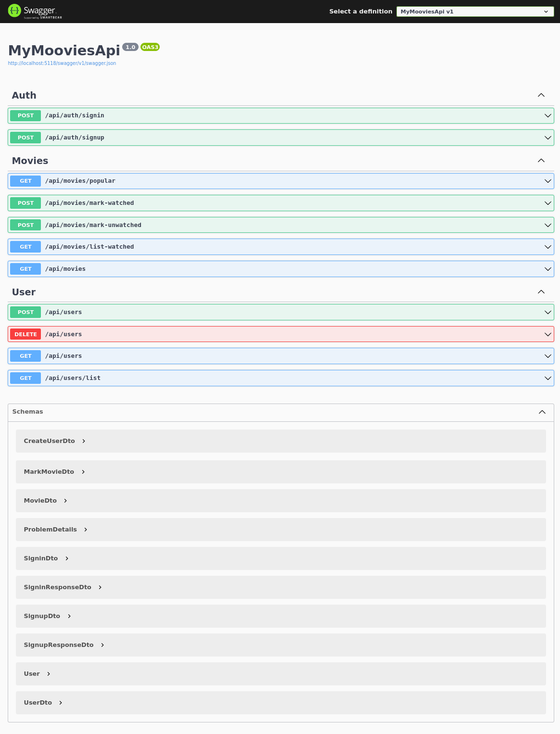Collapse the Movies section chevron
Screen dimensions: 560x734
[x=541, y=161]
